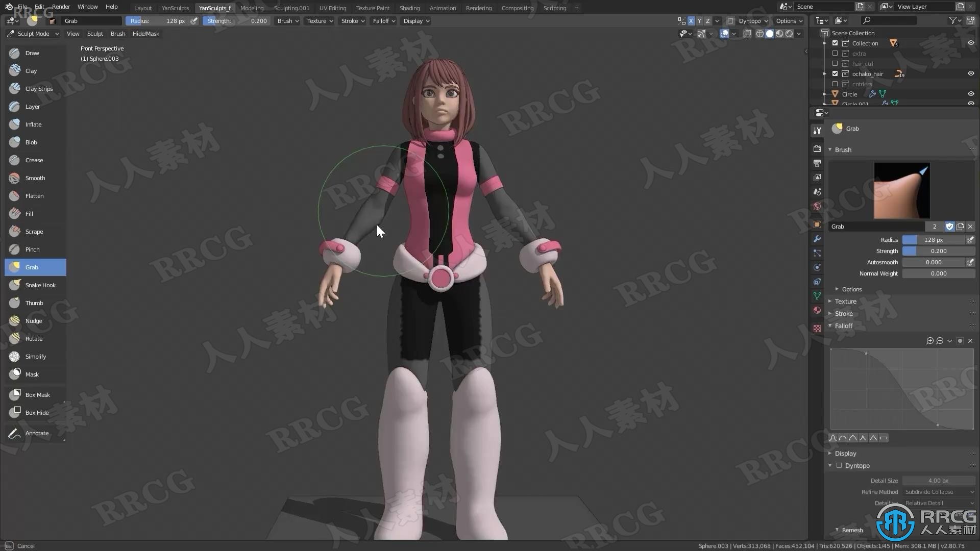Screen dimensions: 980x551
Task: Open the Texture Paint workspace tab
Action: (373, 8)
